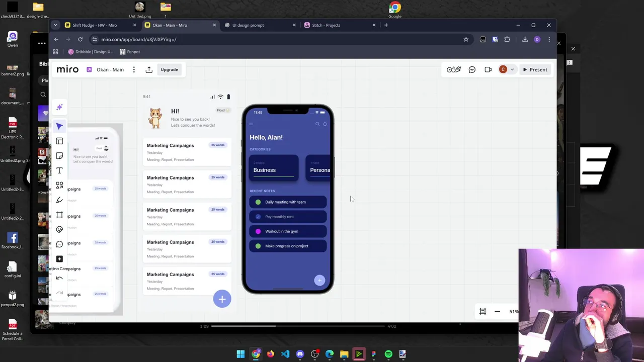Select the Pen drawing tool
Image resolution: width=644 pixels, height=362 pixels.
pyautogui.click(x=59, y=200)
